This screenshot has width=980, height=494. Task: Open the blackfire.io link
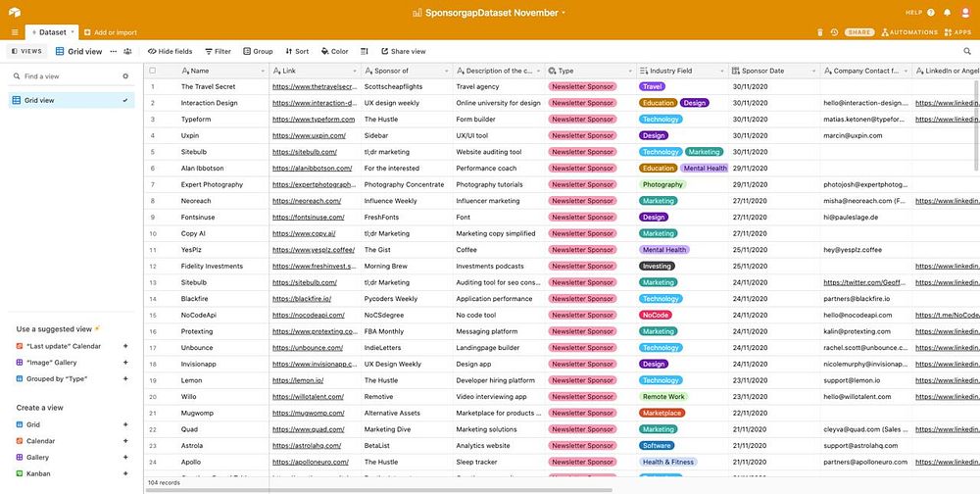302,299
